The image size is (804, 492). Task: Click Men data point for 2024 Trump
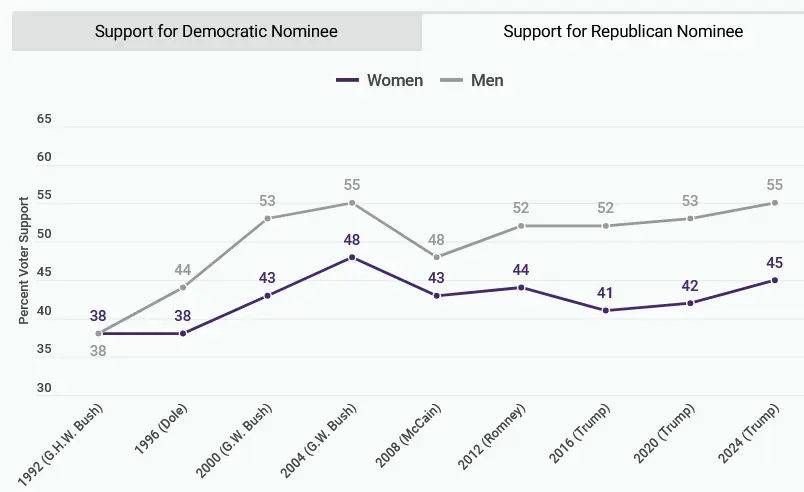point(774,203)
